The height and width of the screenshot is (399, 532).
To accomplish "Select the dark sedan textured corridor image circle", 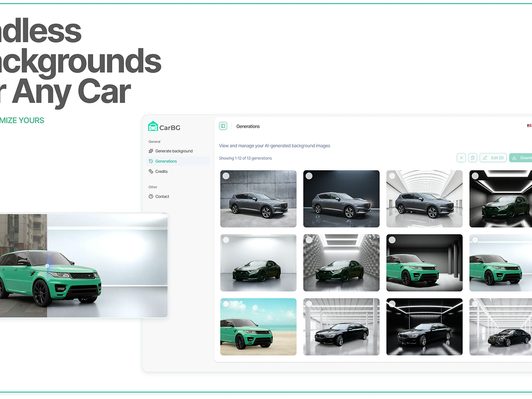I will pos(309,240).
